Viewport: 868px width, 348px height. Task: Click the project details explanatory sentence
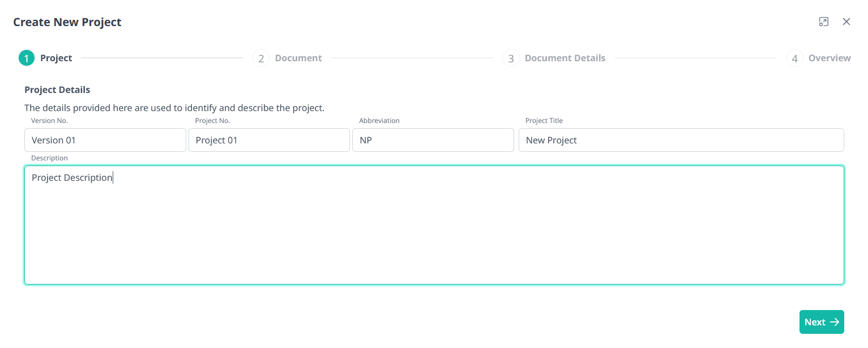pos(174,108)
